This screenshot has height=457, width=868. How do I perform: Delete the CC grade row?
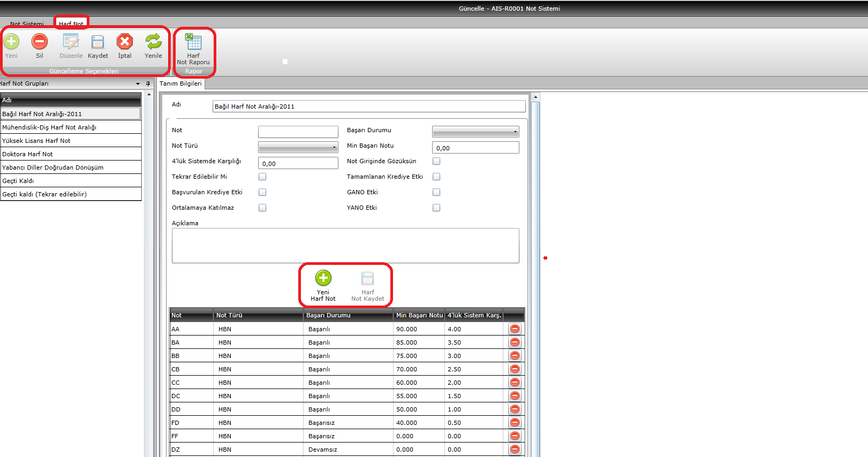click(515, 383)
